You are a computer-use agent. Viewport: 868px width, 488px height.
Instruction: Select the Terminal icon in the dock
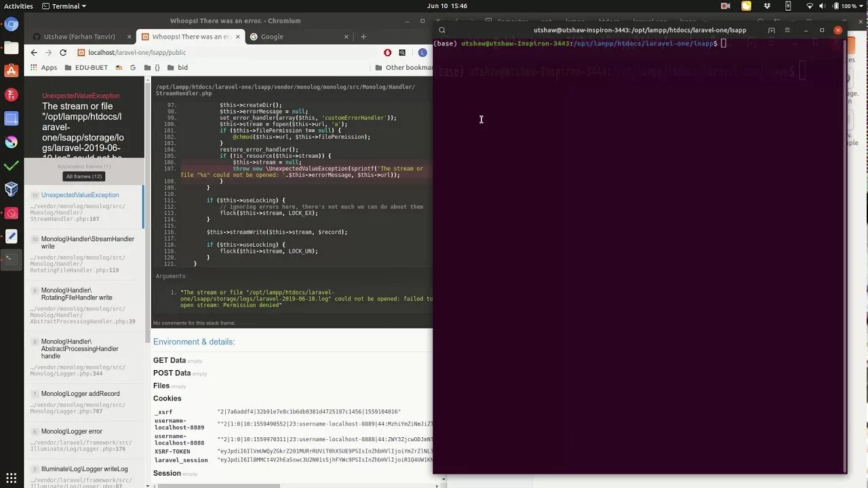click(11, 258)
